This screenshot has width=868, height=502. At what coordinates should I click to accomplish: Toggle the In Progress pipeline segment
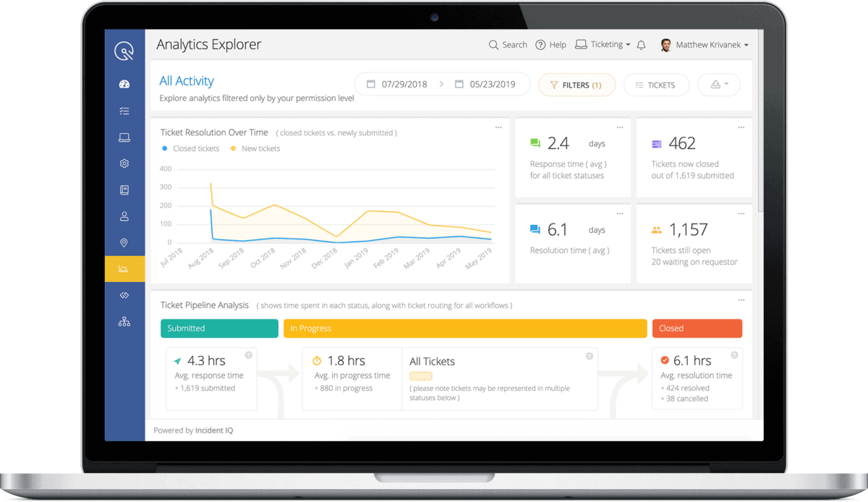click(x=465, y=328)
